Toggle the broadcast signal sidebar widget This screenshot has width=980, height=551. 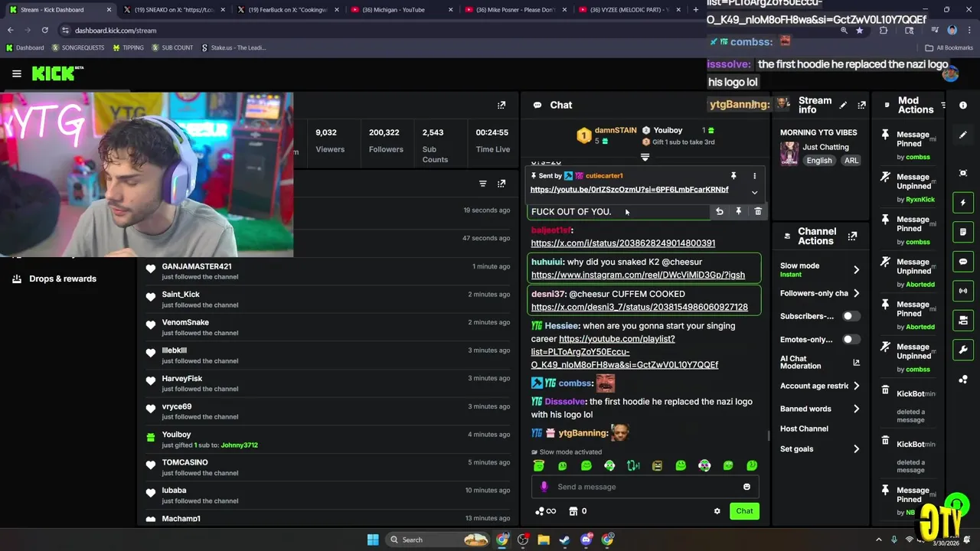coord(963,291)
